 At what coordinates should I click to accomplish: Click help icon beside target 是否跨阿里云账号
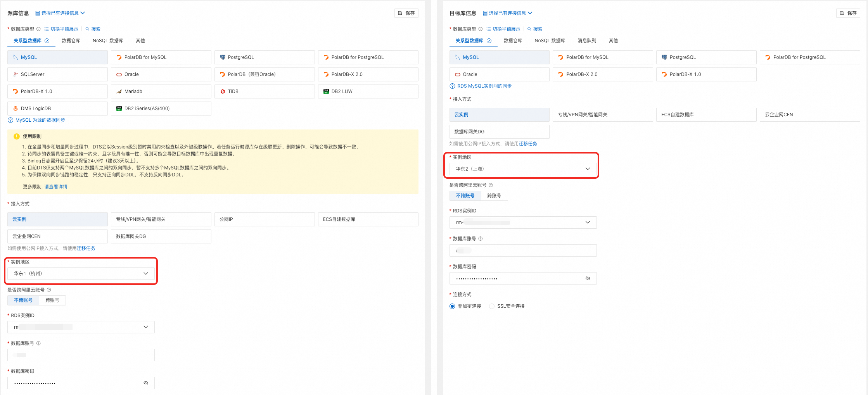click(491, 185)
